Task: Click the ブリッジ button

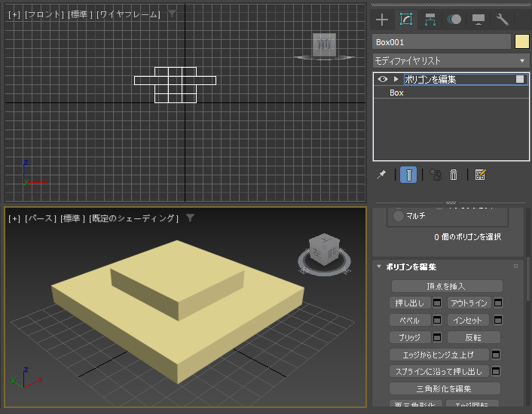Action: coord(410,337)
